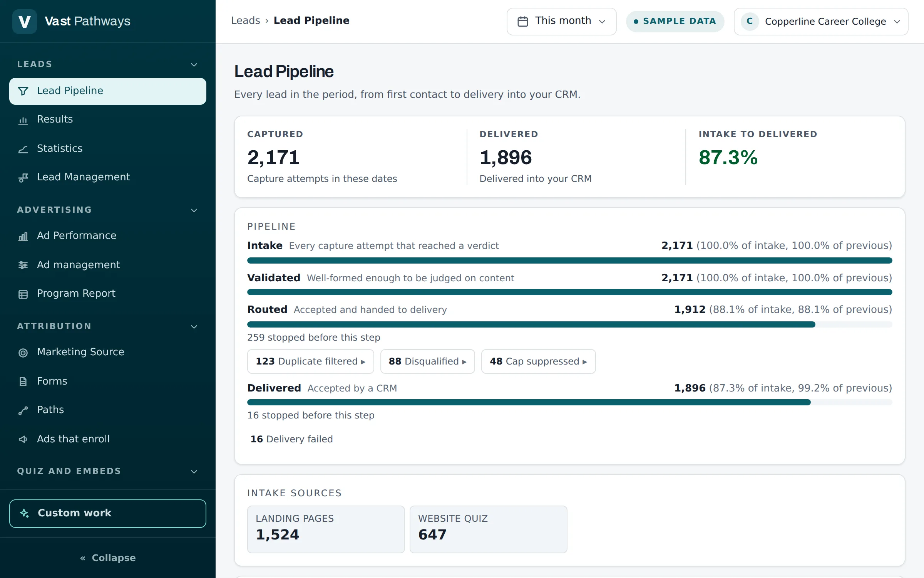Click the Vast Pathways V logo
Viewport: 924px width, 578px height.
click(x=25, y=21)
